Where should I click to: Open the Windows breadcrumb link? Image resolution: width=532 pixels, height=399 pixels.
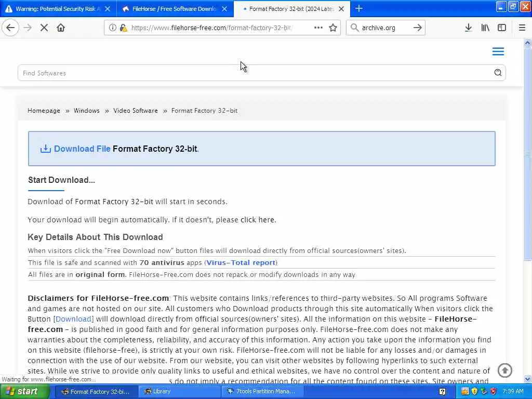pyautogui.click(x=87, y=111)
